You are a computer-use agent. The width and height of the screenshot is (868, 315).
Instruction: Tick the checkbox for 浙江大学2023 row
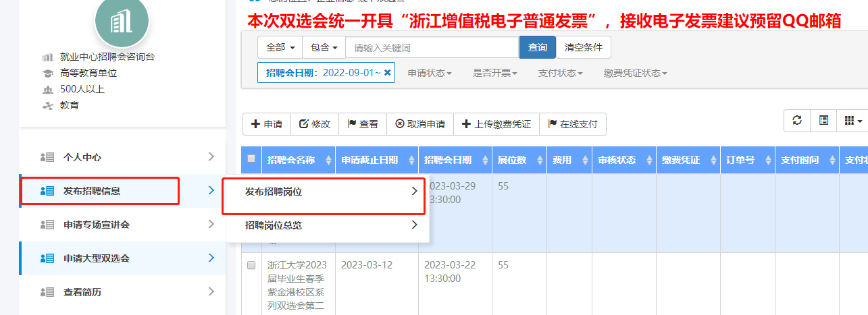[x=251, y=266]
